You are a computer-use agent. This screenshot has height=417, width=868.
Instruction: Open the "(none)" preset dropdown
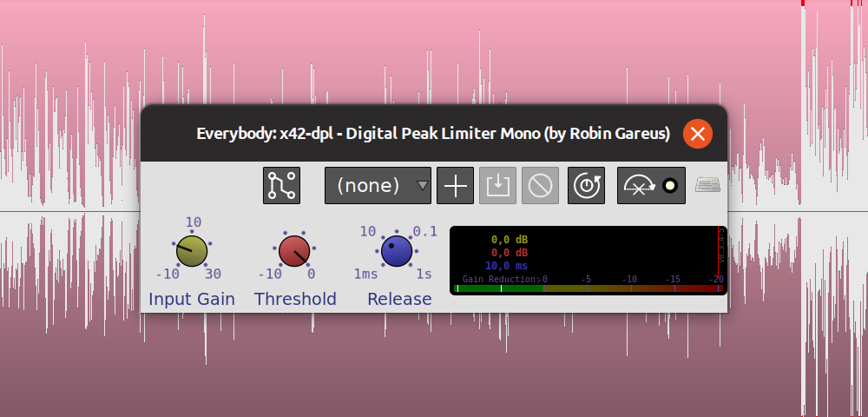pyautogui.click(x=378, y=186)
